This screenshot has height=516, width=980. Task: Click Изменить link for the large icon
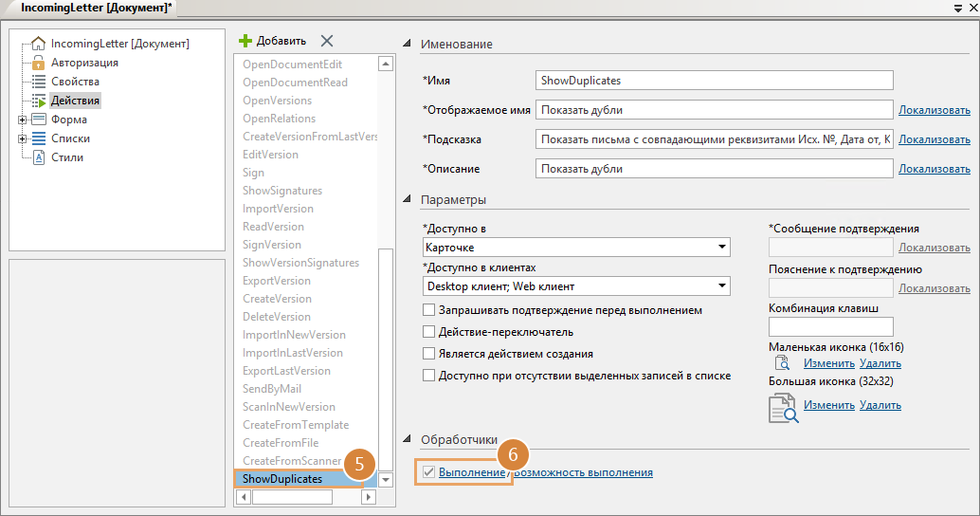828,405
